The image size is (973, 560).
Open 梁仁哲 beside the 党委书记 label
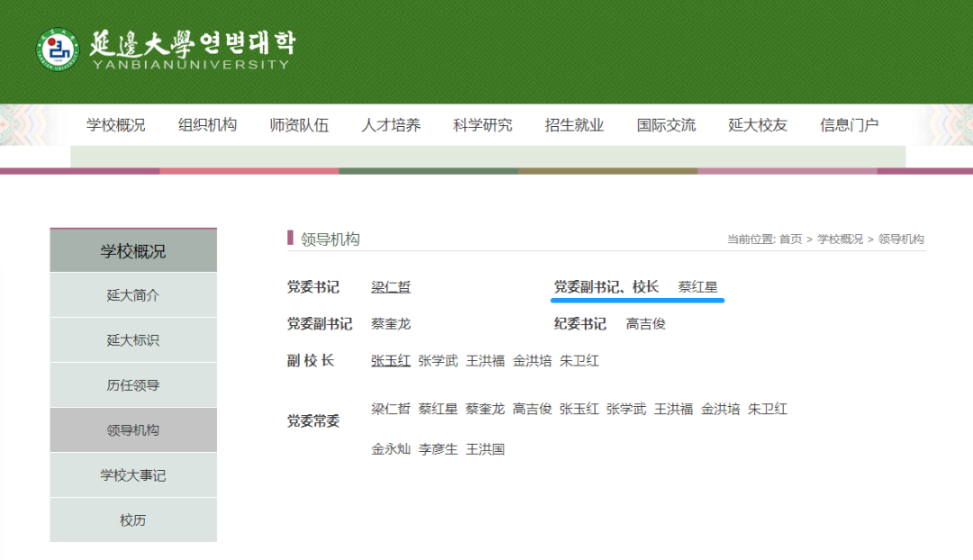click(x=391, y=287)
